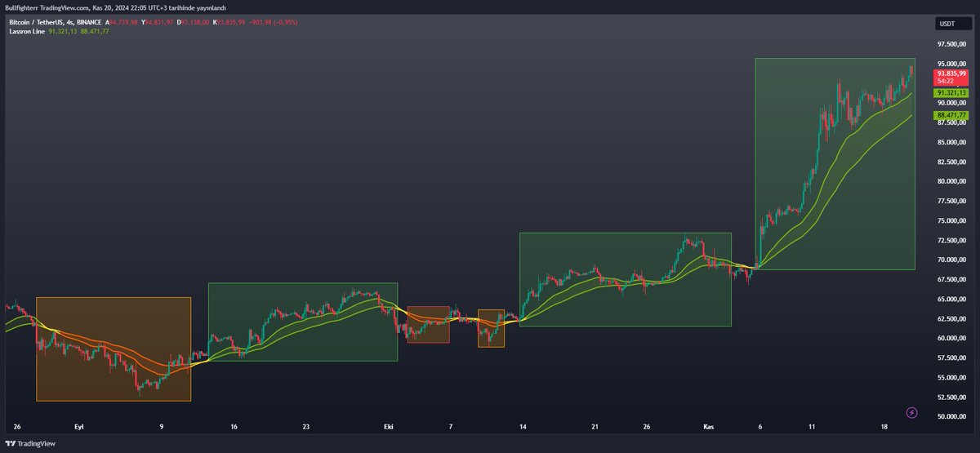The width and height of the screenshot is (980, 453).
Task: Click the date label 23 on time axis
Action: tap(306, 427)
